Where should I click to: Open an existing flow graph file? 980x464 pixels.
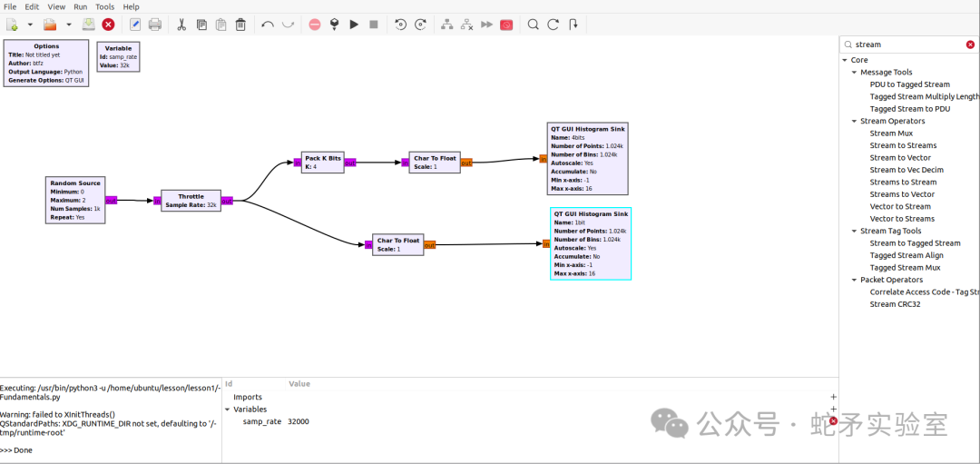tap(50, 25)
